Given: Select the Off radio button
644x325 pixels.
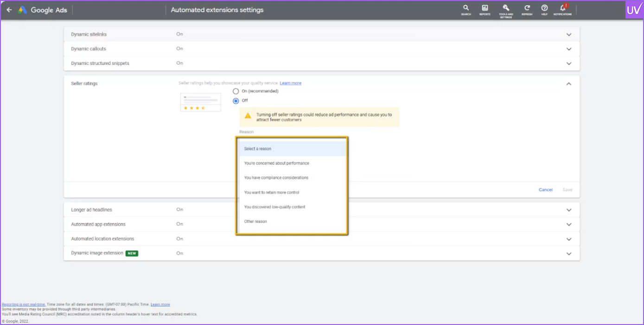Looking at the screenshot, I should [x=236, y=100].
